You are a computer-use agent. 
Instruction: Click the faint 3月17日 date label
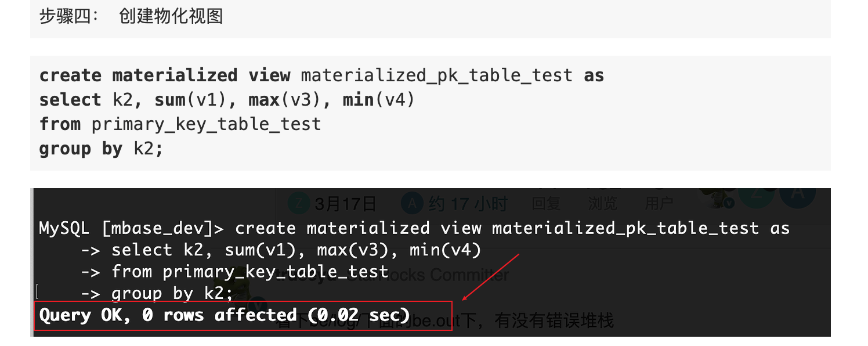pyautogui.click(x=345, y=204)
